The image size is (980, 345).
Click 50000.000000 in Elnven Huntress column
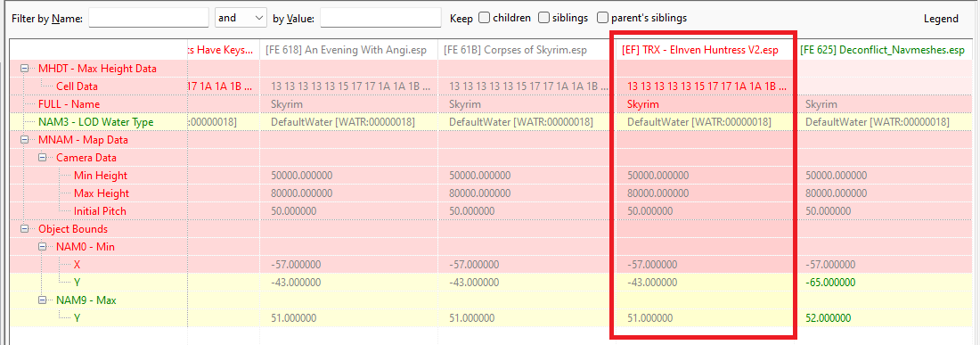tap(657, 176)
